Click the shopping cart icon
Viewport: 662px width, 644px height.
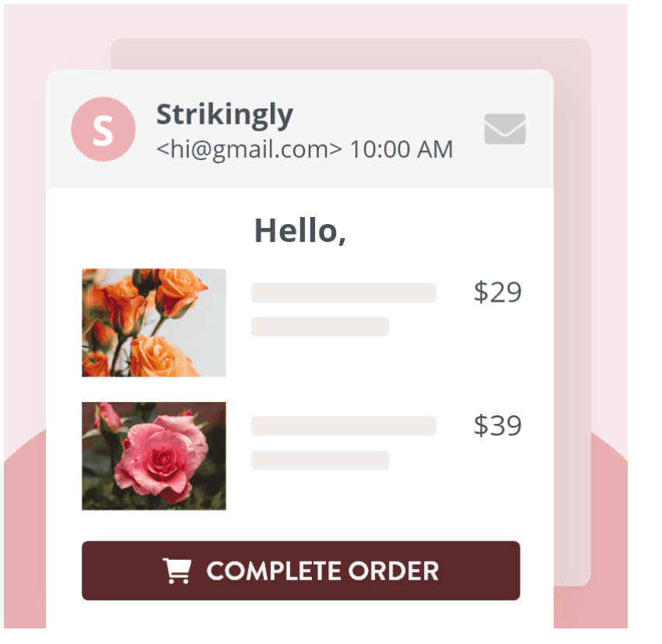tap(177, 571)
